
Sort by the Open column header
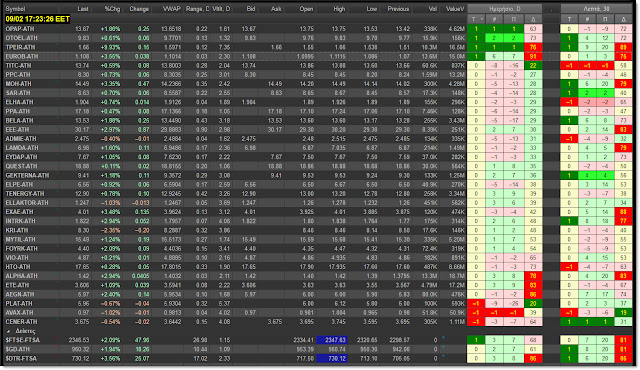tap(306, 9)
